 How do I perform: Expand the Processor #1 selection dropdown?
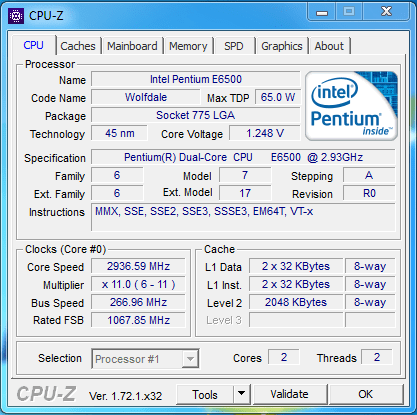(190, 359)
